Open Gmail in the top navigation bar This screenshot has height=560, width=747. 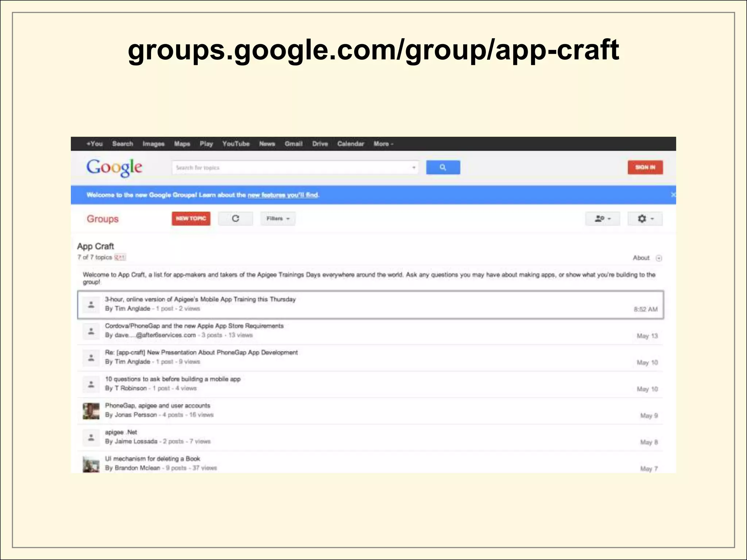[x=294, y=144]
